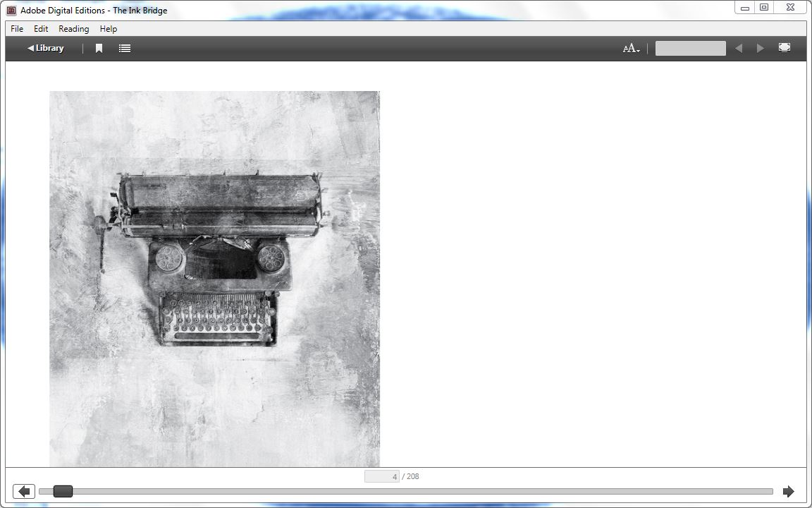Open the File menu
The image size is (812, 508).
(x=17, y=29)
